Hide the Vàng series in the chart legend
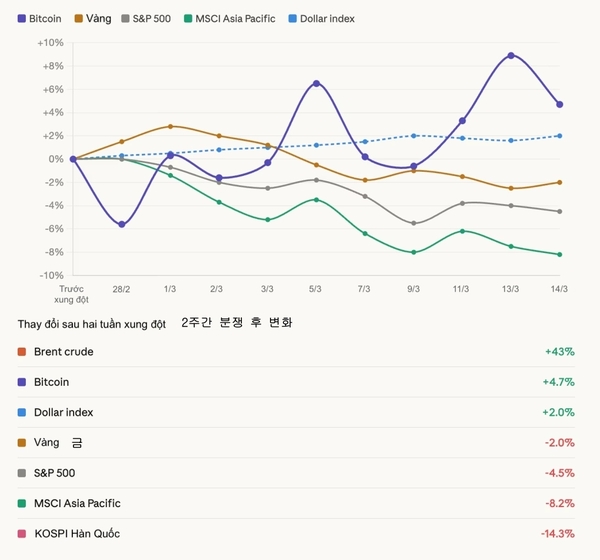600x560 pixels. point(93,19)
